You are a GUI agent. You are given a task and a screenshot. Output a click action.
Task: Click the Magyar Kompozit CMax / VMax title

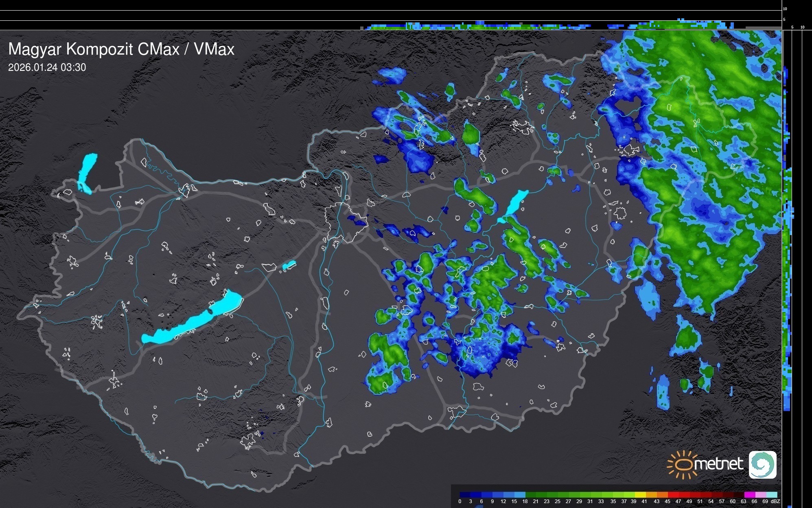click(x=121, y=49)
